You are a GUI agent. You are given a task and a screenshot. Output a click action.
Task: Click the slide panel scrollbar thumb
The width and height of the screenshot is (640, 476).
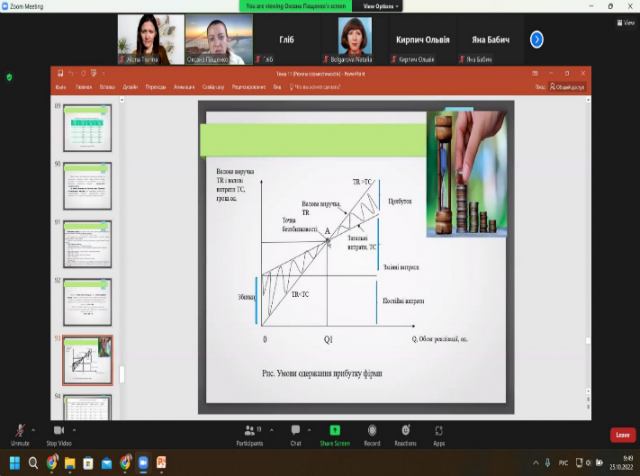coord(122,374)
